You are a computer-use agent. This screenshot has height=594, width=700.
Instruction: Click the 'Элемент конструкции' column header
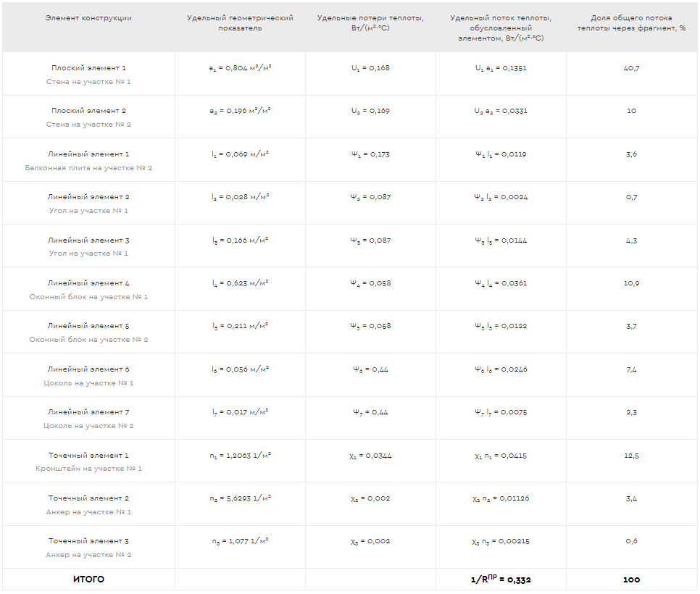pyautogui.click(x=88, y=18)
